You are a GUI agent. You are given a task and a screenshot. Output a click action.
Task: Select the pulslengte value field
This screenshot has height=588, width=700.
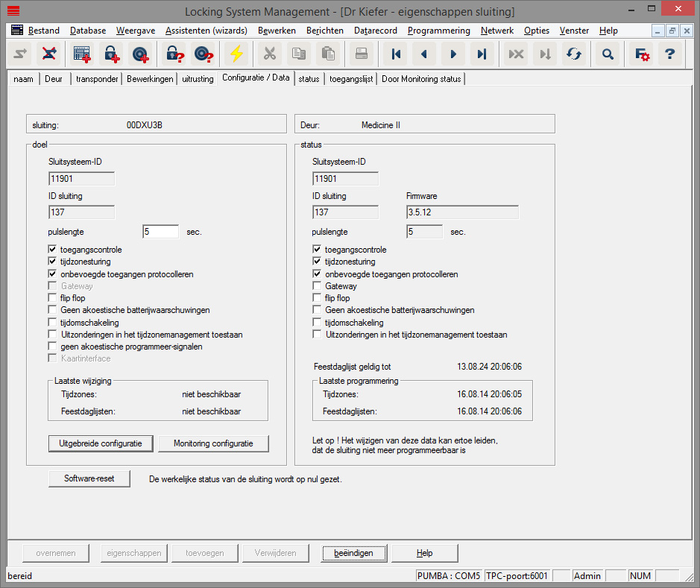[160, 231]
